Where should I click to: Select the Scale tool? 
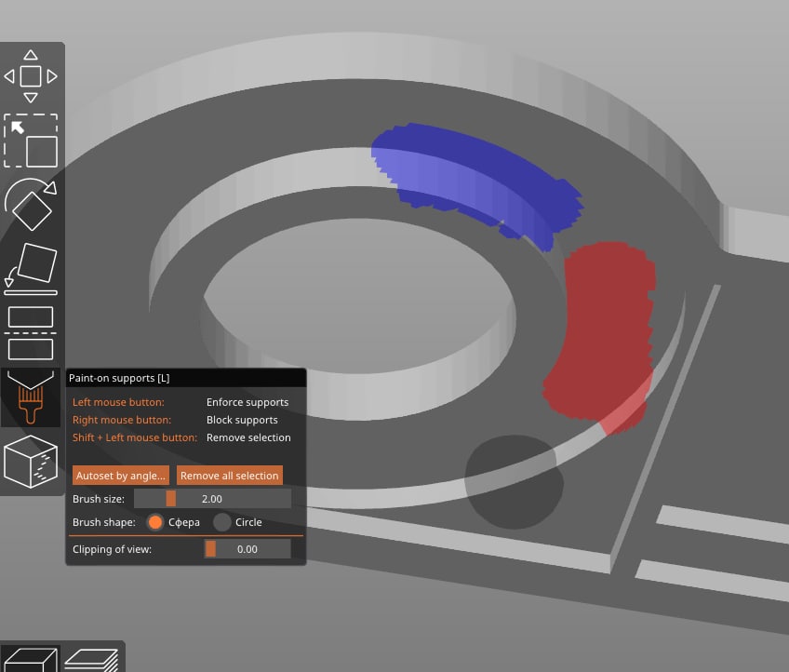coord(31,141)
